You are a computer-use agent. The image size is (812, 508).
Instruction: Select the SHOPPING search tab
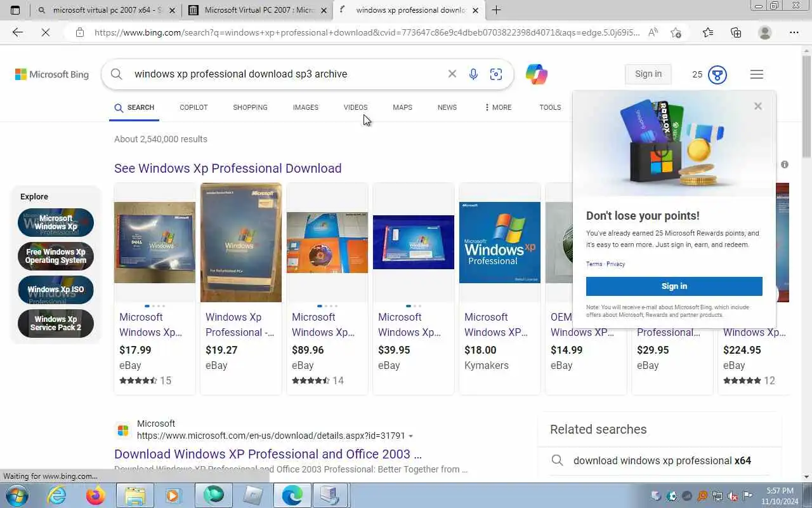pos(250,107)
